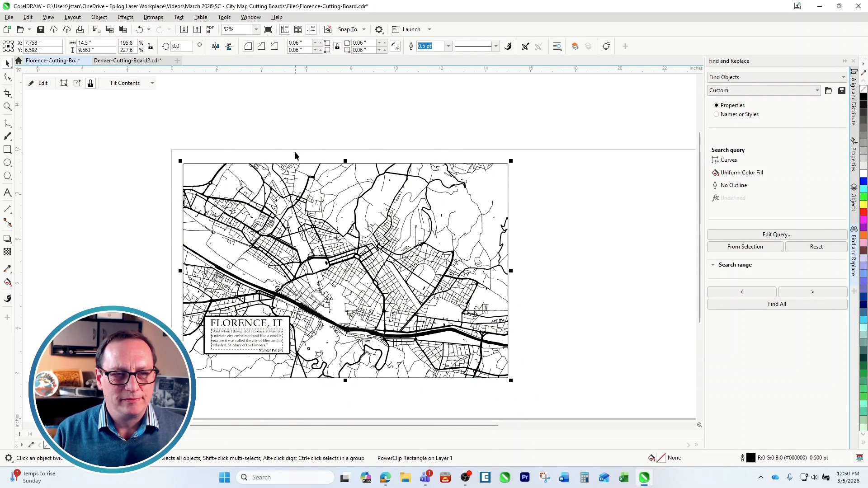Click the From Selection button
This screenshot has height=488, width=868.
pyautogui.click(x=745, y=247)
